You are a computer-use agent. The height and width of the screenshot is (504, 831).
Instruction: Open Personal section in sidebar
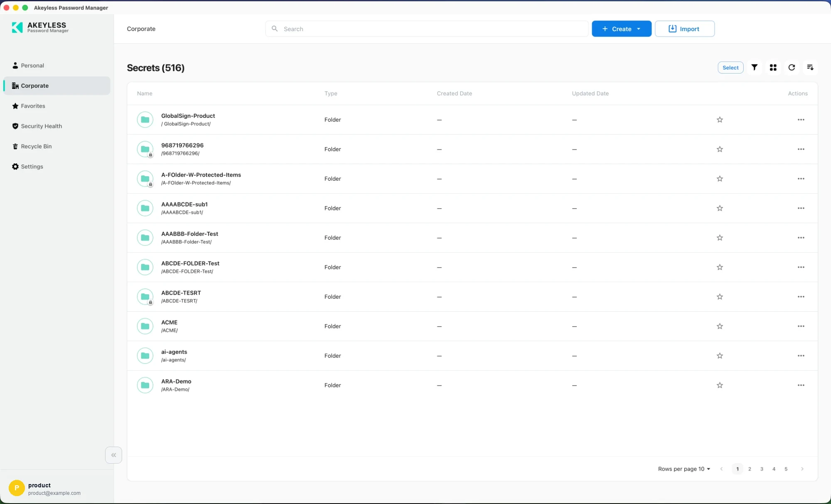point(57,66)
